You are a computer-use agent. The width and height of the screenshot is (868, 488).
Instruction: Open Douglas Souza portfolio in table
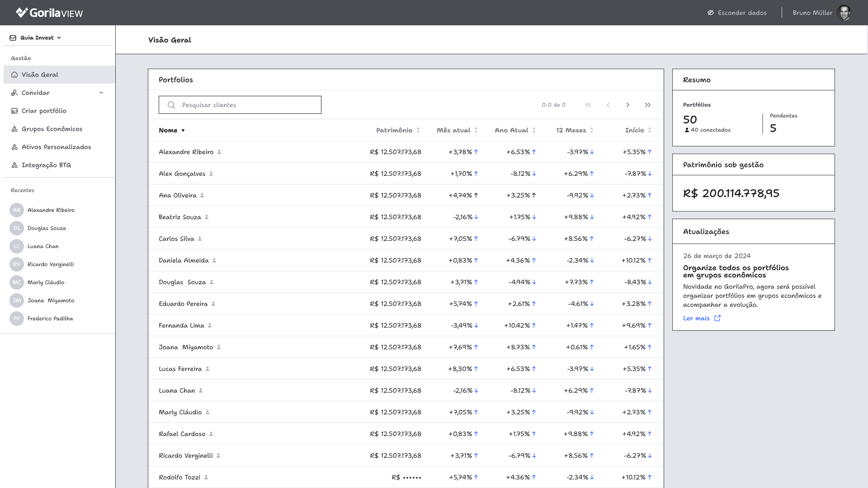[x=406, y=282]
